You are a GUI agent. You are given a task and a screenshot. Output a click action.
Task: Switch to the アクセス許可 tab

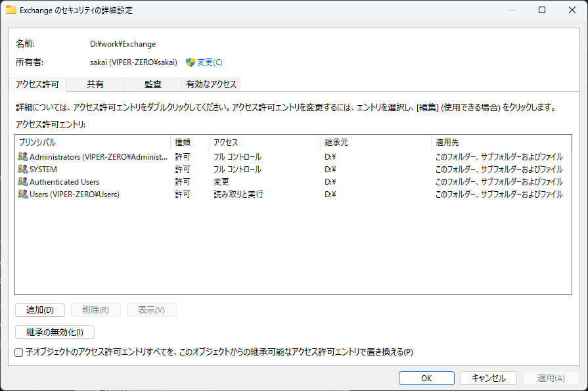coord(37,84)
